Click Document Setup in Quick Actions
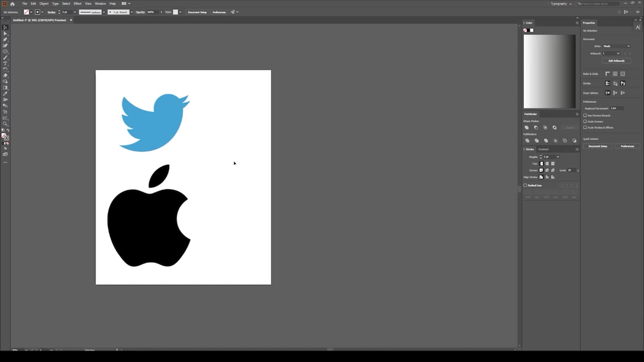This screenshot has width=644, height=362. pyautogui.click(x=598, y=146)
